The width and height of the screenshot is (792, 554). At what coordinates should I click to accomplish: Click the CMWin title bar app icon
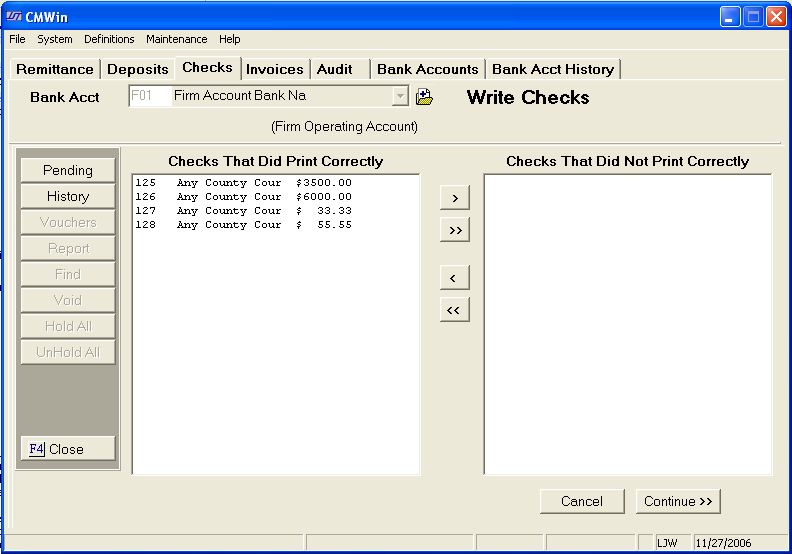(x=14, y=17)
